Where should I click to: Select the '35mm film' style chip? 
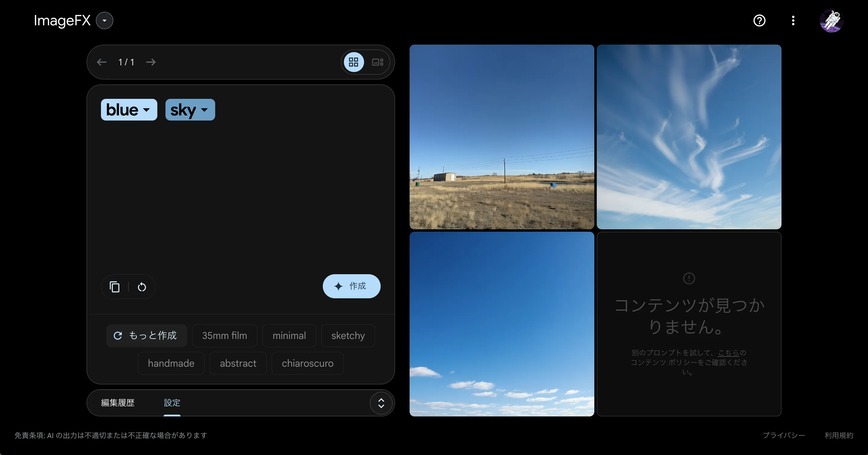click(225, 335)
